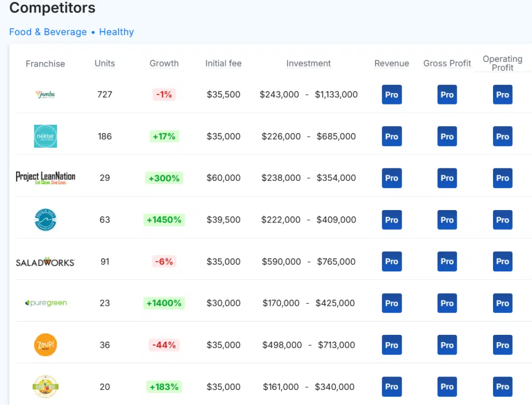Image resolution: width=532 pixels, height=405 pixels.
Task: Click Saladworks' Revenue Pro button
Action: pos(392,262)
